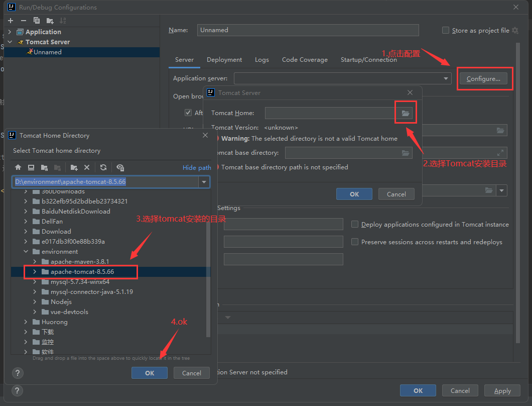Viewport: 532px width, 406px height.
Task: Select the Unnamed Tomcat configuration item
Action: [x=82, y=52]
